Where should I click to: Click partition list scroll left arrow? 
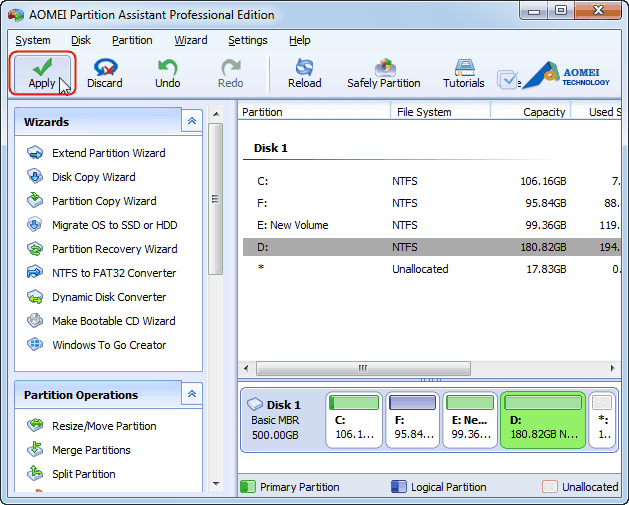(x=246, y=368)
